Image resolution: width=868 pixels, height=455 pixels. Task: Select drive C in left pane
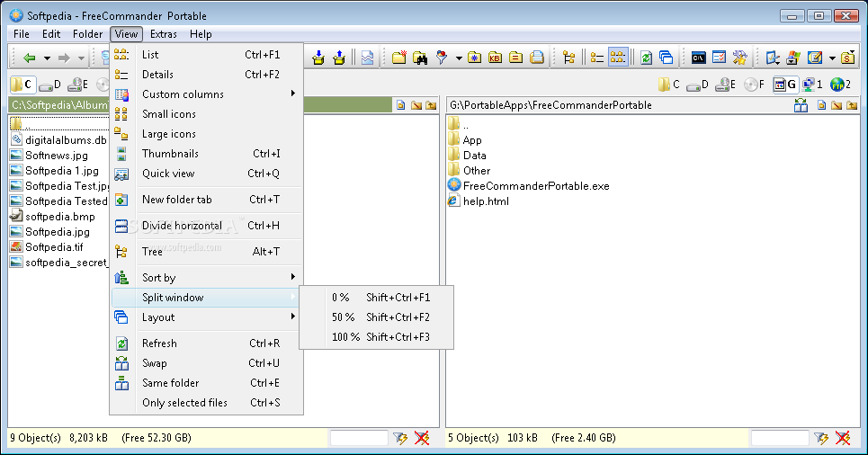22,85
